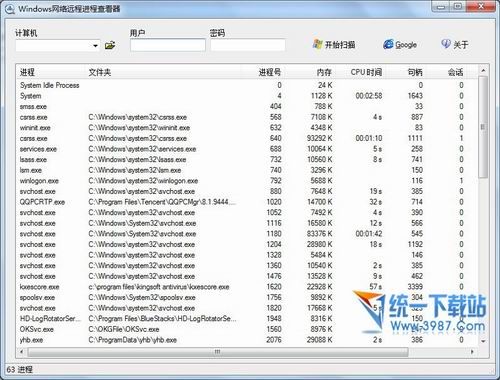Click the Windows flag icon to start scan

(x=318, y=44)
